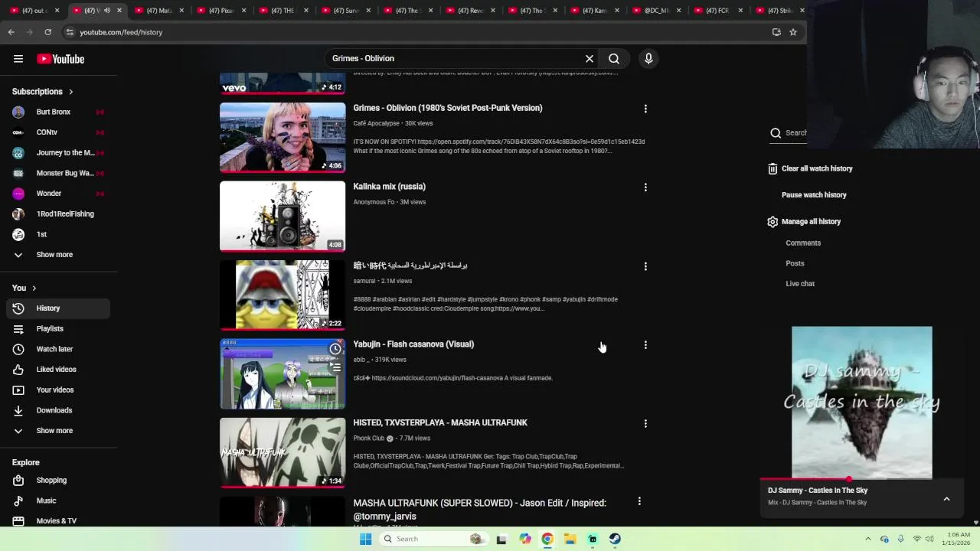The height and width of the screenshot is (551, 980).
Task: Start voice search with microphone icon
Action: point(648,58)
